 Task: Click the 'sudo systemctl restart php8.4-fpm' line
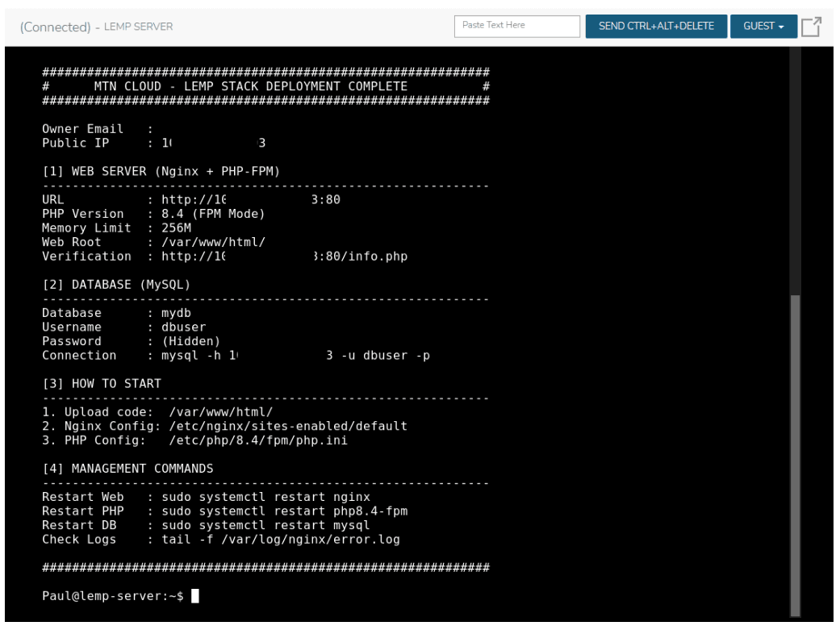coord(225,511)
